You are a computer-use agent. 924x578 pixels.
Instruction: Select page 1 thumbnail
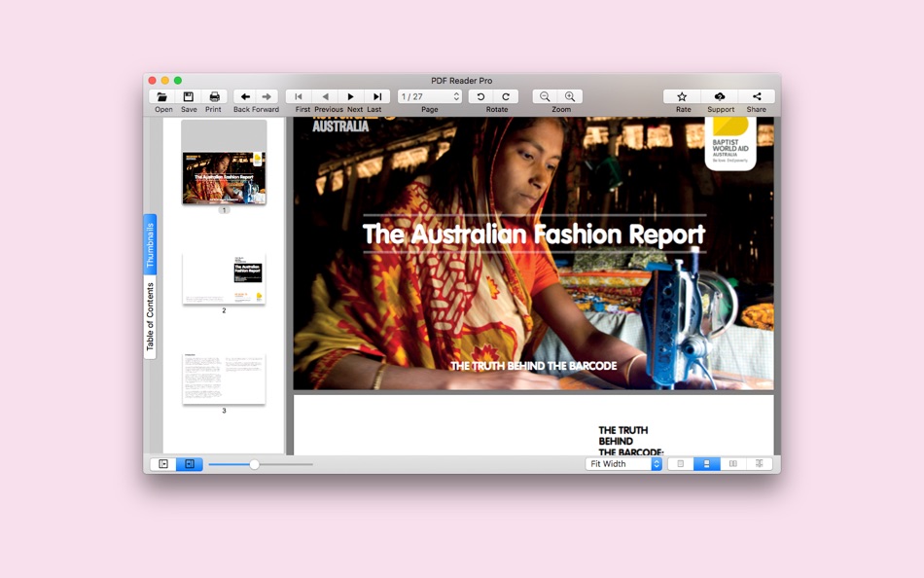(x=224, y=163)
